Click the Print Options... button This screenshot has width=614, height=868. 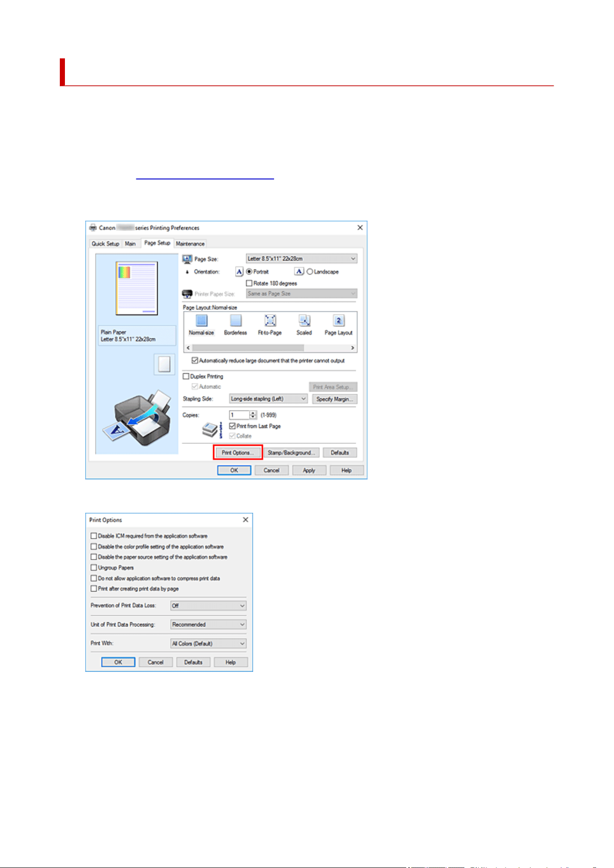pos(238,453)
